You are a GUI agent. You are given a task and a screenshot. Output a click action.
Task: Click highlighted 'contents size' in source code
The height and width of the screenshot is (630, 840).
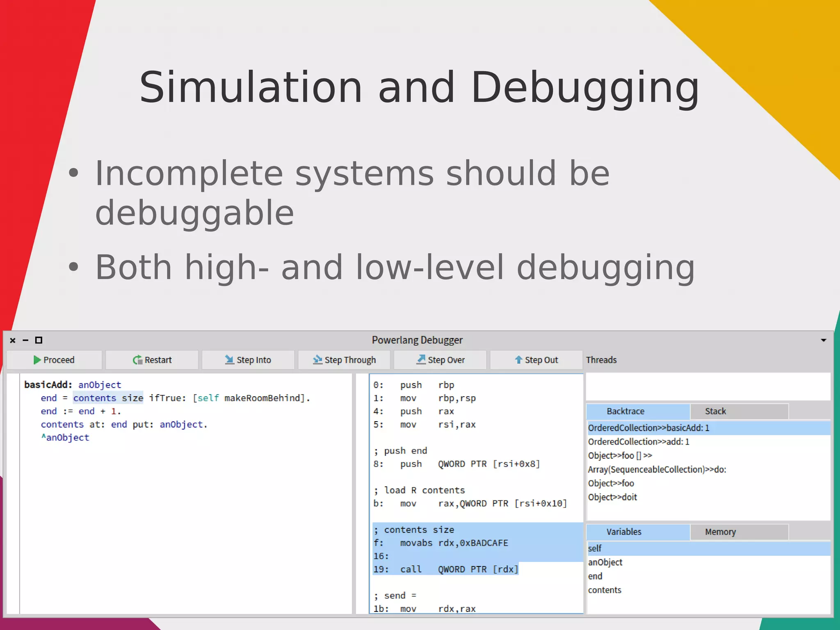[108, 398]
